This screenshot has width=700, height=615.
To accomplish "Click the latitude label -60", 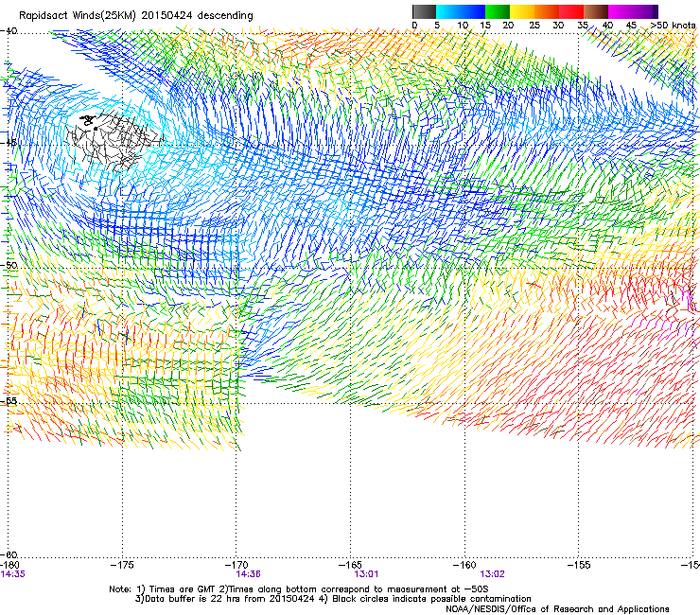I will pos(9,554).
